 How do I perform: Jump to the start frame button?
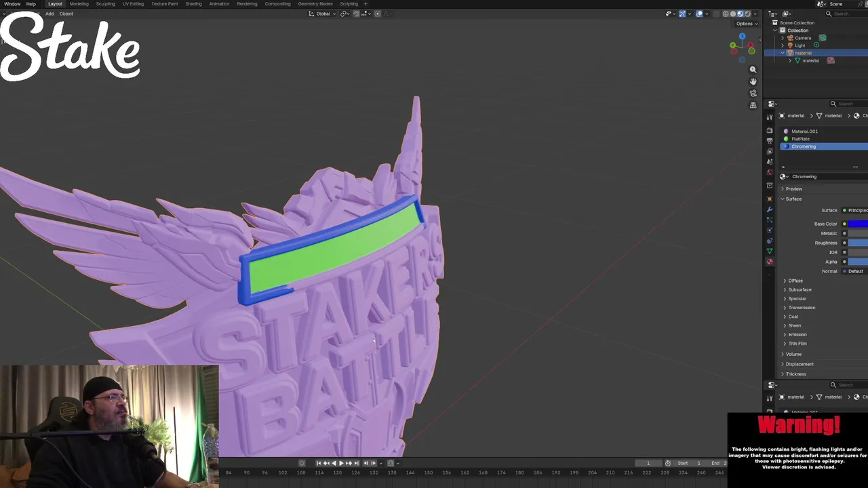318,463
